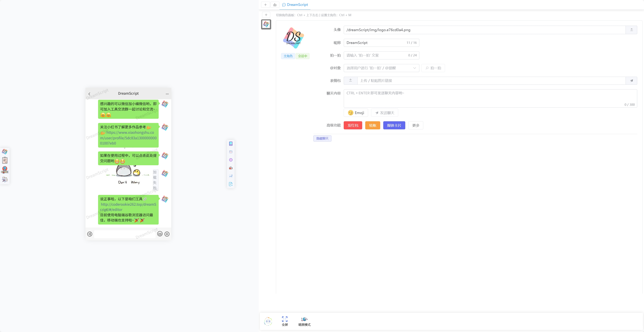
Task: Click the 主角色 tag
Action: (288, 56)
